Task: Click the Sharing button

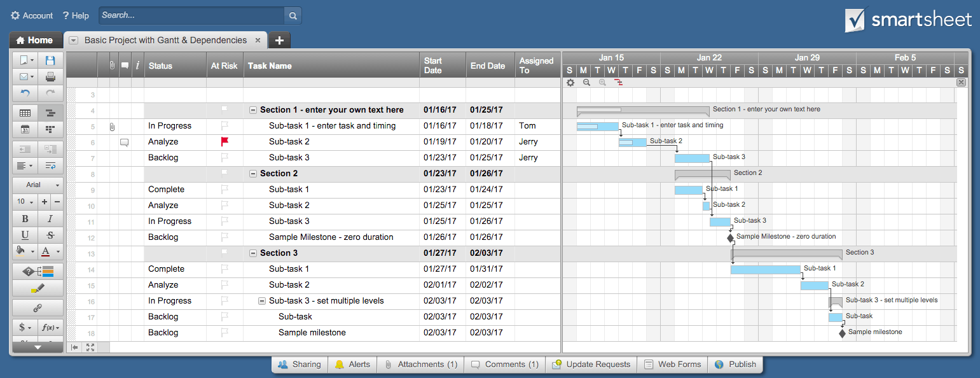Action: [300, 365]
